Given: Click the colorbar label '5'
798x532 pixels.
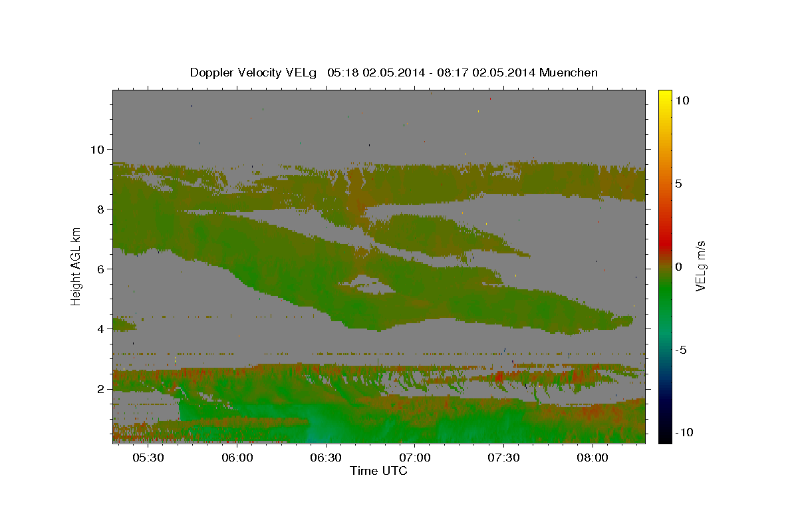Looking at the screenshot, I should [x=679, y=183].
